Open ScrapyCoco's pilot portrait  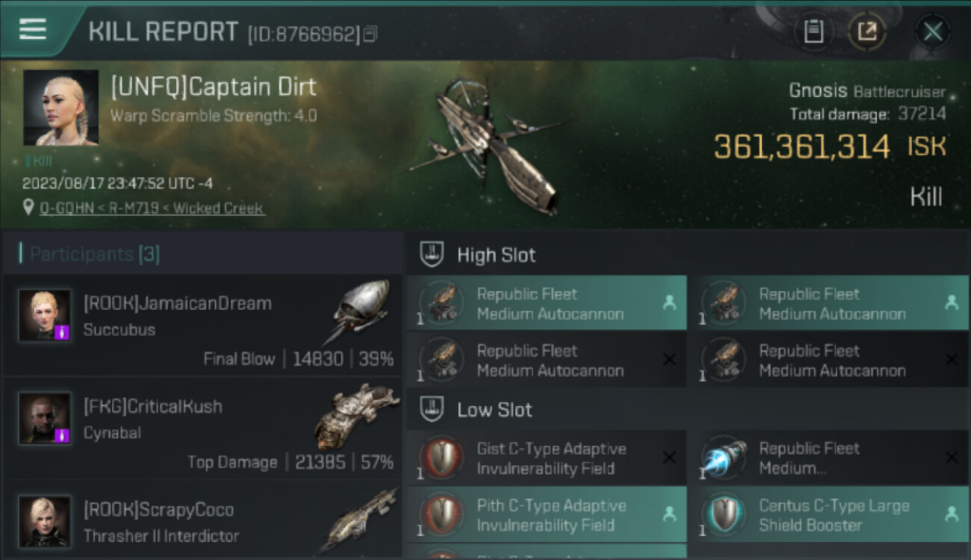[45, 521]
